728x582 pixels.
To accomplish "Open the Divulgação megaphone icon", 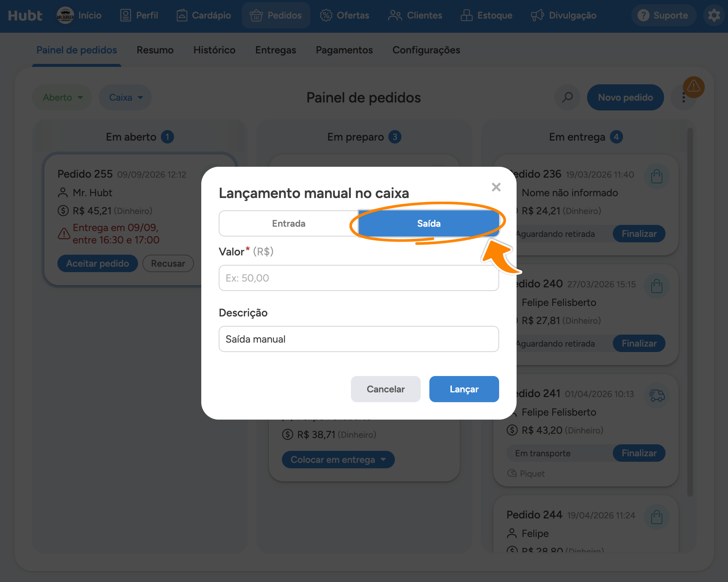I will tap(537, 15).
